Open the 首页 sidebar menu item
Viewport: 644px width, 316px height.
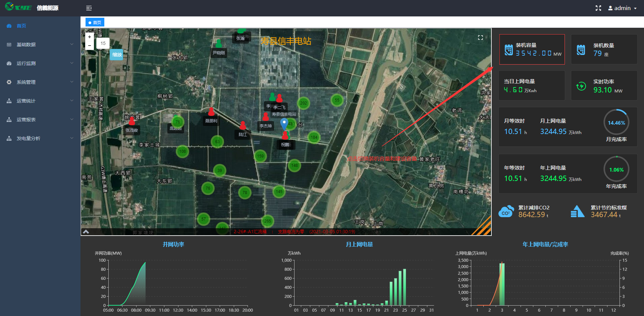tap(40, 26)
